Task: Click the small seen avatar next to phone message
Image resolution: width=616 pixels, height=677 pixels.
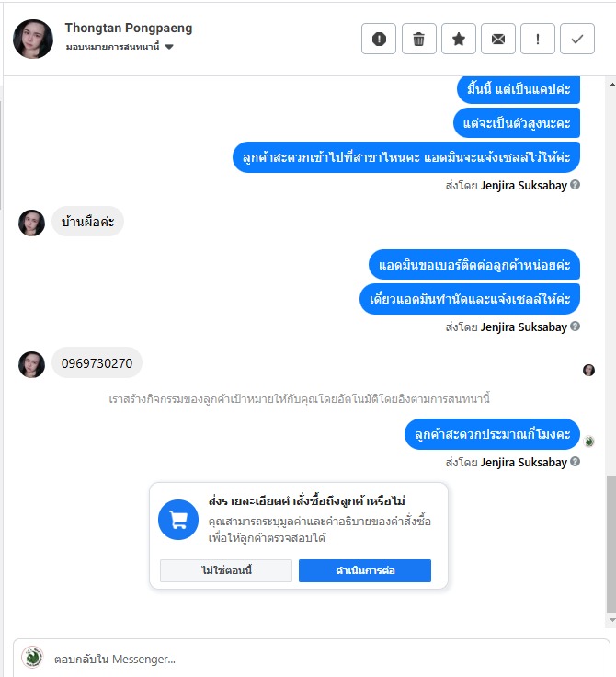Action: [588, 370]
